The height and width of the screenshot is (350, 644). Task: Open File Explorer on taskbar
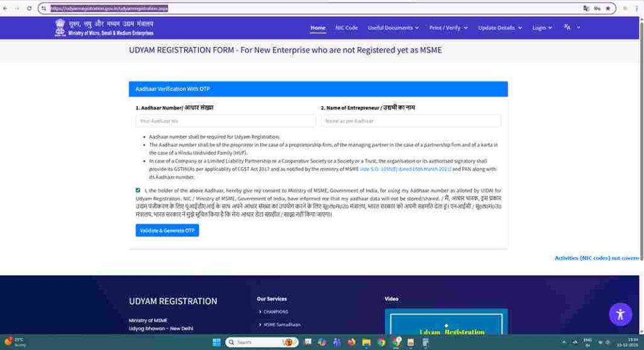coord(367,342)
